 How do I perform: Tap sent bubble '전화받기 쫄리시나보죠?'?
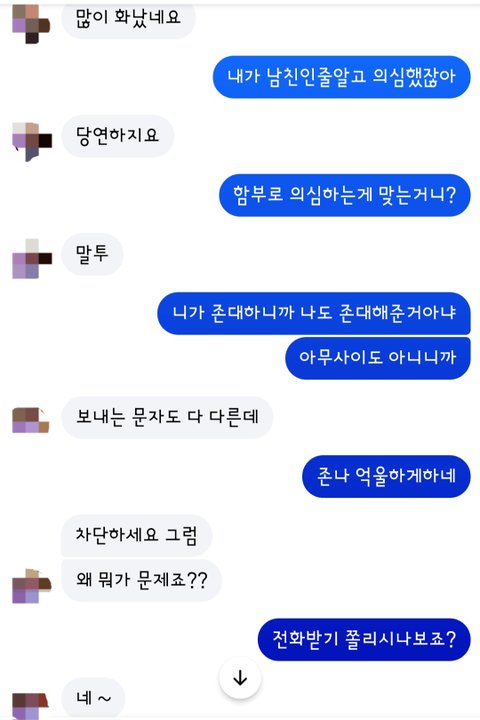coord(364,640)
